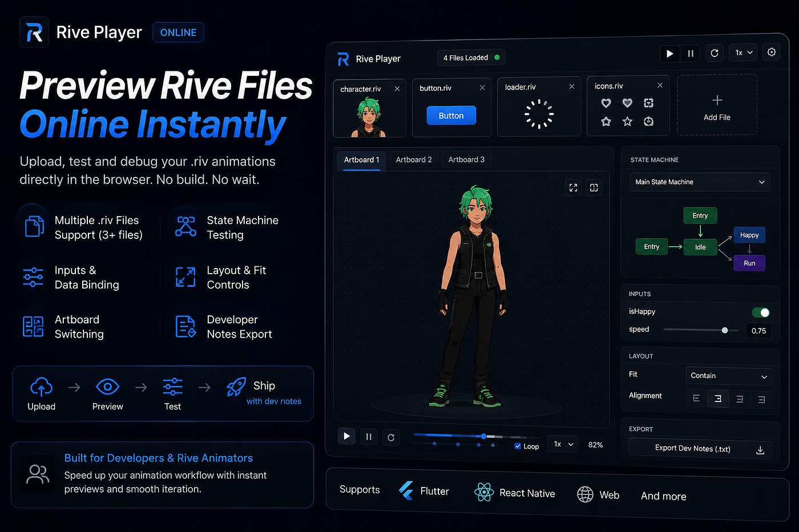Click the 82% zoom value
This screenshot has width=799, height=532.
tap(595, 445)
